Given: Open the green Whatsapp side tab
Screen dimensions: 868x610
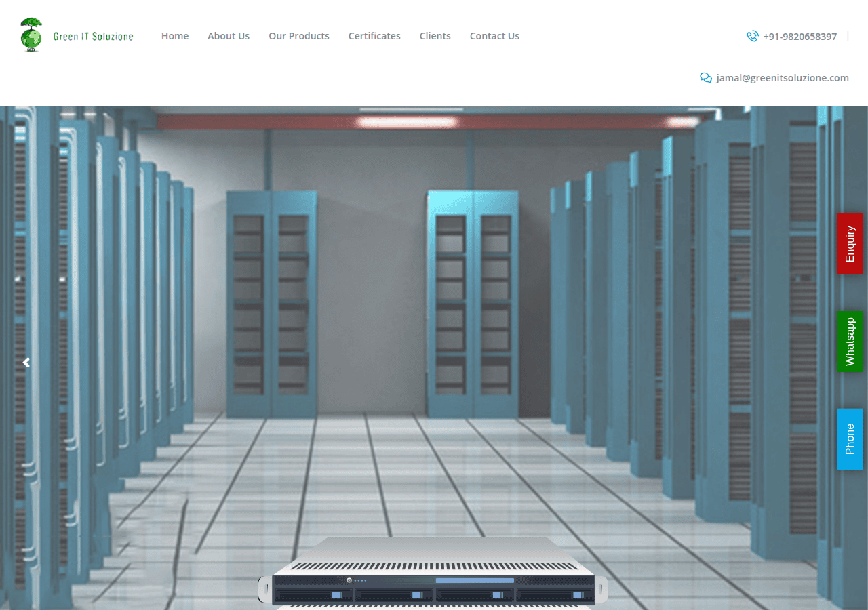Looking at the screenshot, I should click(850, 342).
